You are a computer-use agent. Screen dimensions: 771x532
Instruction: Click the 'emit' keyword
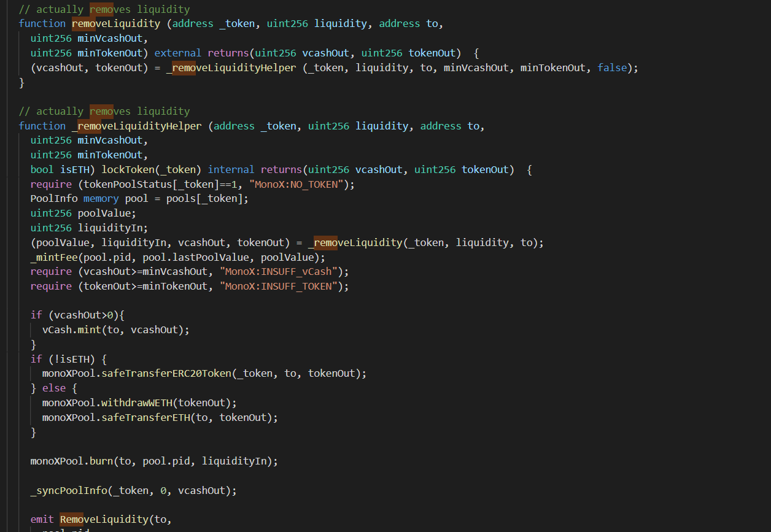[x=42, y=520]
